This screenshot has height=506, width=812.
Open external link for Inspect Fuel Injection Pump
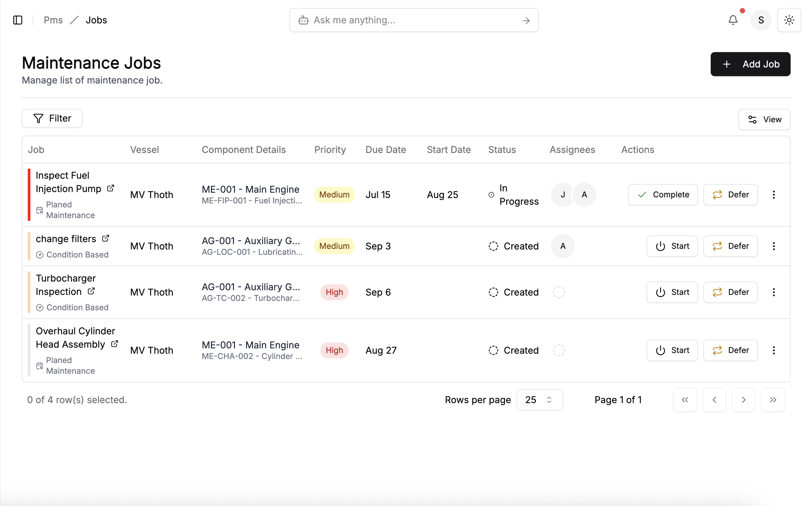pos(111,188)
